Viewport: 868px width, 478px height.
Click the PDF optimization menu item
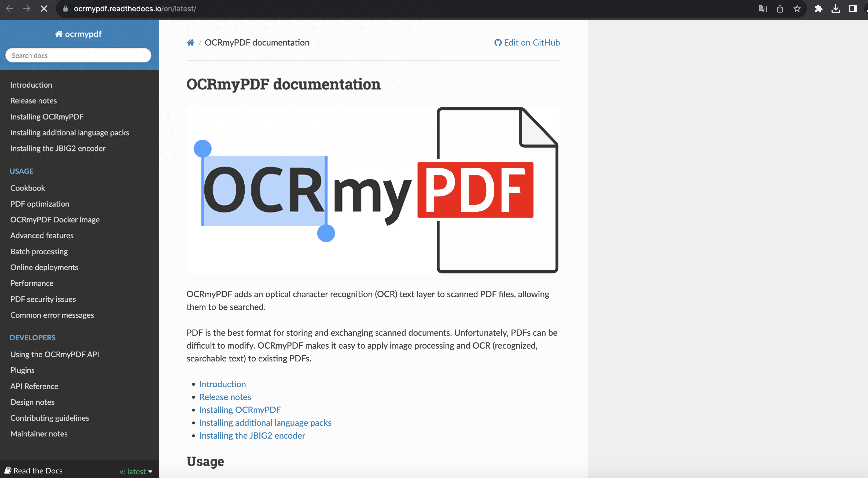coord(39,203)
